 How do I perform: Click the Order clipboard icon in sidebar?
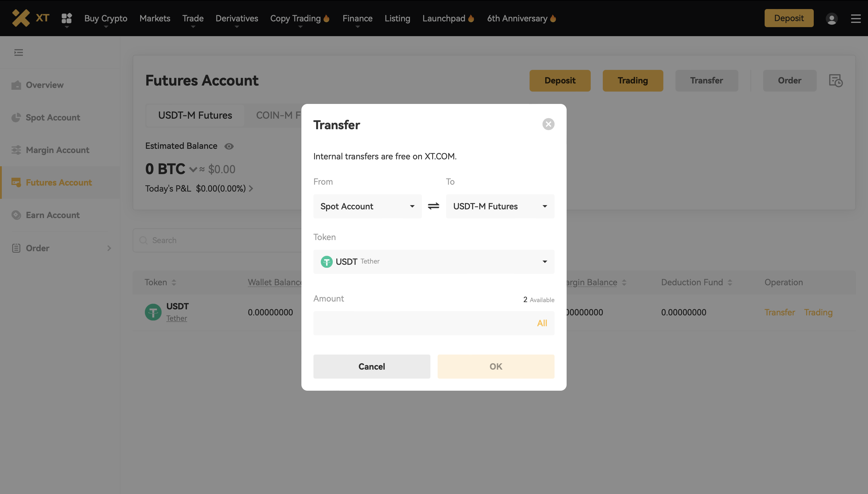16,248
